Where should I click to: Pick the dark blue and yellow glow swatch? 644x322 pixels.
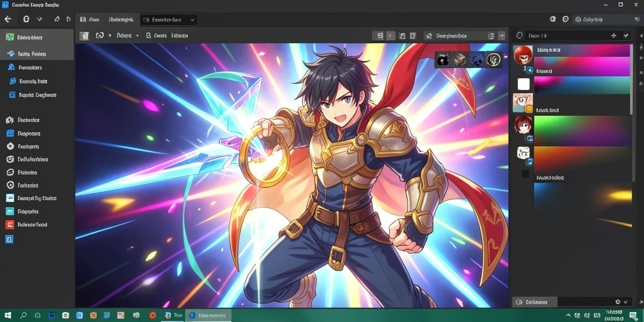[582, 204]
